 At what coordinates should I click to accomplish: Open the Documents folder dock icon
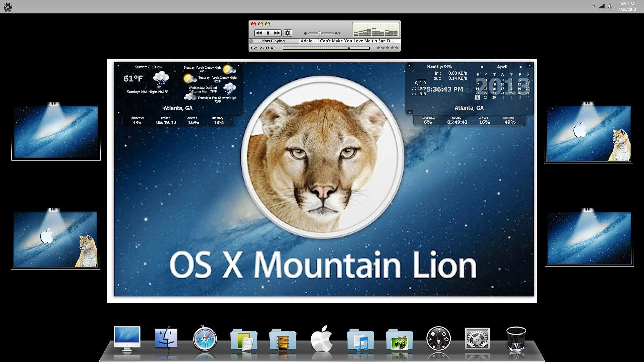(244, 339)
